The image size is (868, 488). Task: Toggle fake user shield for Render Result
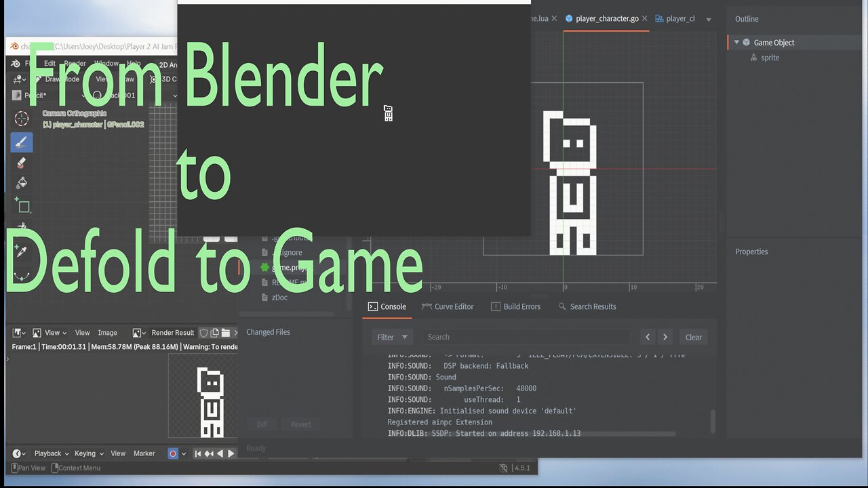click(203, 333)
